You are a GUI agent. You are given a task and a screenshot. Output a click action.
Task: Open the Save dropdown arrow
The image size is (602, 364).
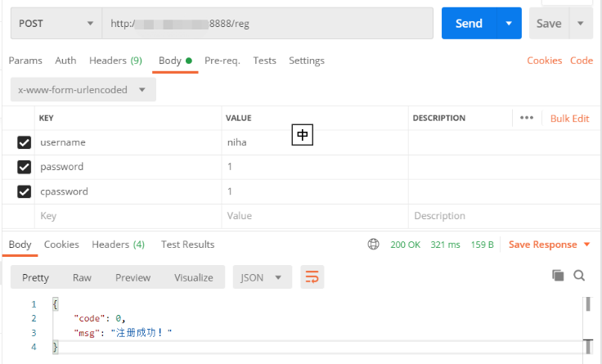click(x=581, y=24)
